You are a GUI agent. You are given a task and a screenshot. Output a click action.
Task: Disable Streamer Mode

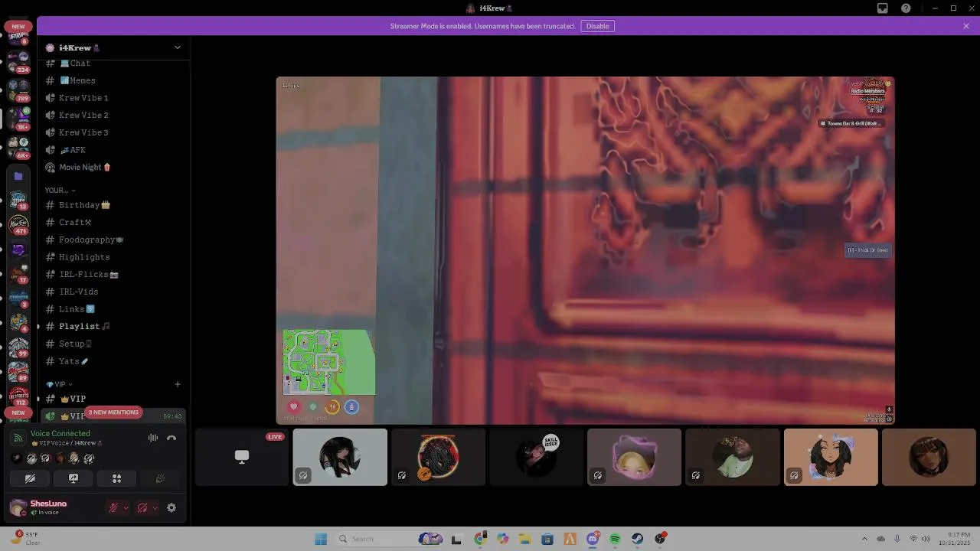pyautogui.click(x=597, y=26)
